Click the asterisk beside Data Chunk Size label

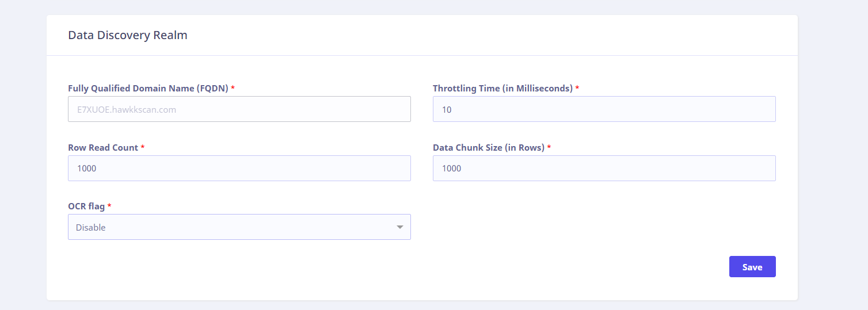pyautogui.click(x=549, y=147)
